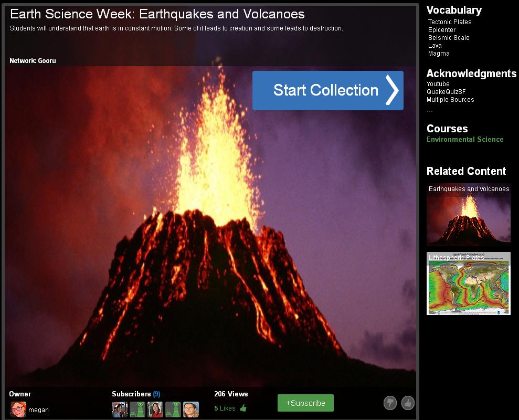Subscribe with the green +Subscribe button
Viewport: 519px width, 420px height.
(305, 403)
